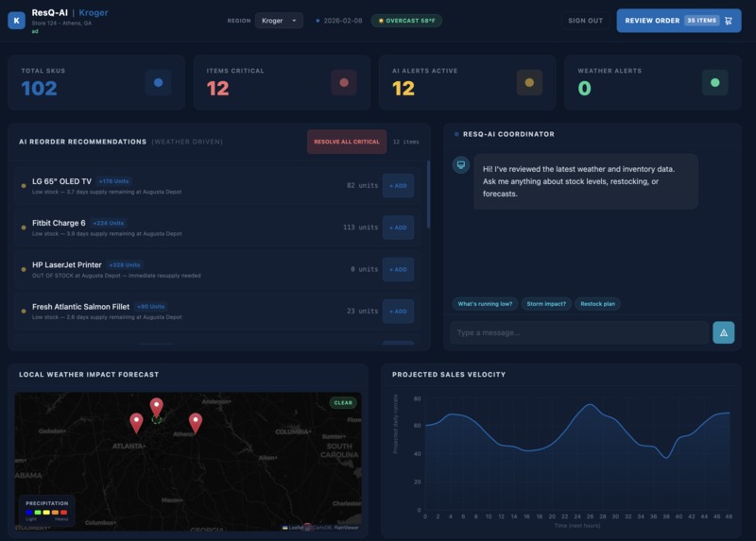Choose the "Restock plan" suggestion chip
The height and width of the screenshot is (541, 756).
coord(597,304)
